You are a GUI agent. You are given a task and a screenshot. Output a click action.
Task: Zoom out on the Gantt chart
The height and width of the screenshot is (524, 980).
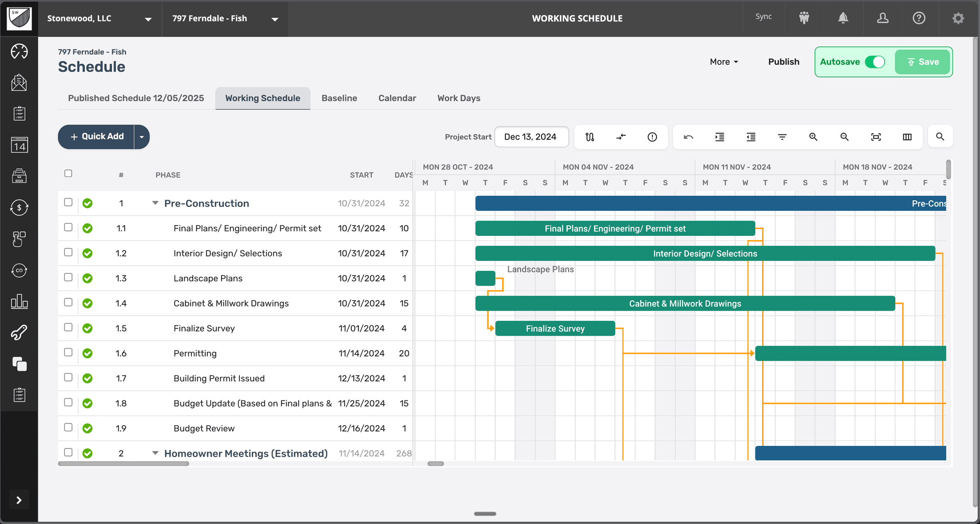pos(844,137)
